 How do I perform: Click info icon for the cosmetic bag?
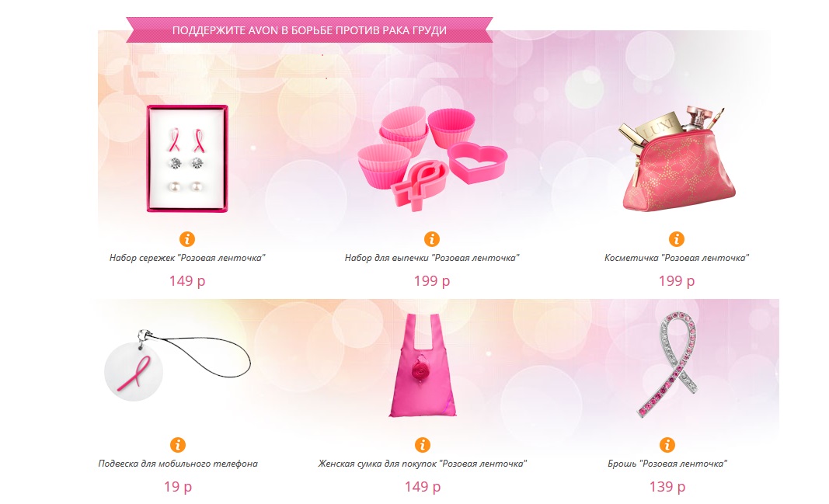tap(676, 238)
